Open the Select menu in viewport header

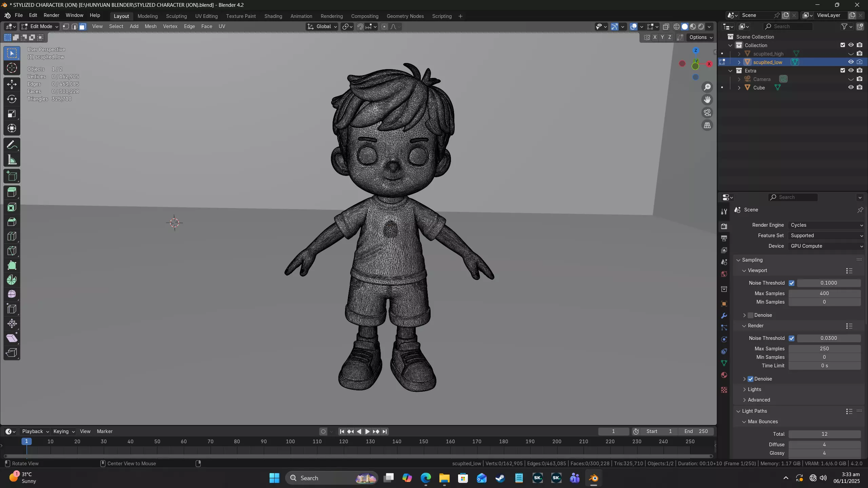[x=116, y=26]
